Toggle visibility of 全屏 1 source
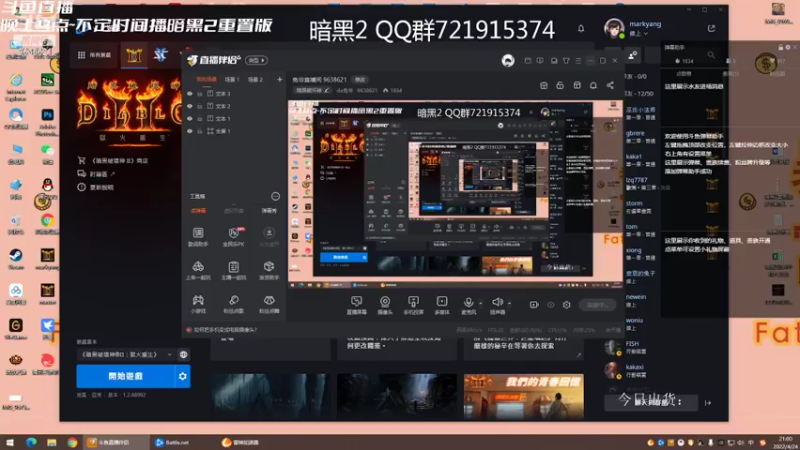This screenshot has width=800, height=450. [x=190, y=131]
